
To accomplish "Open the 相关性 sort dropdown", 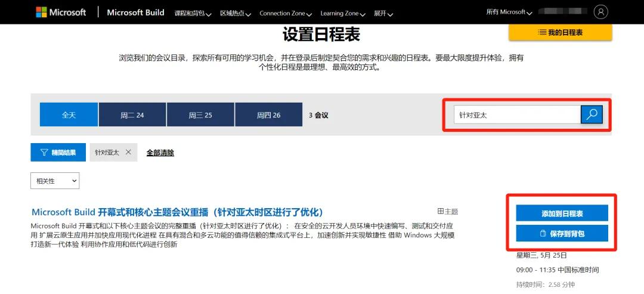I will (x=55, y=181).
